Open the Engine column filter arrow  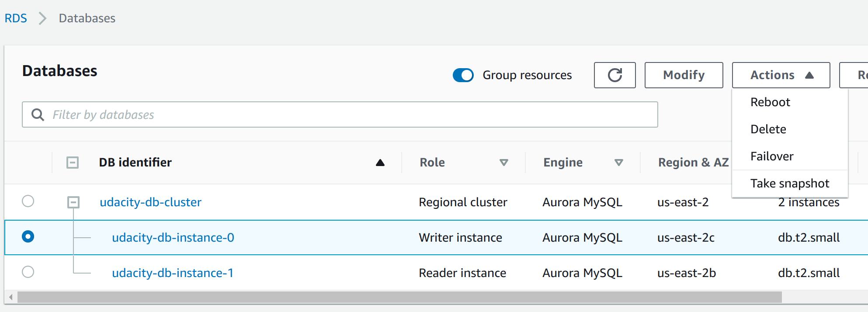[618, 163]
